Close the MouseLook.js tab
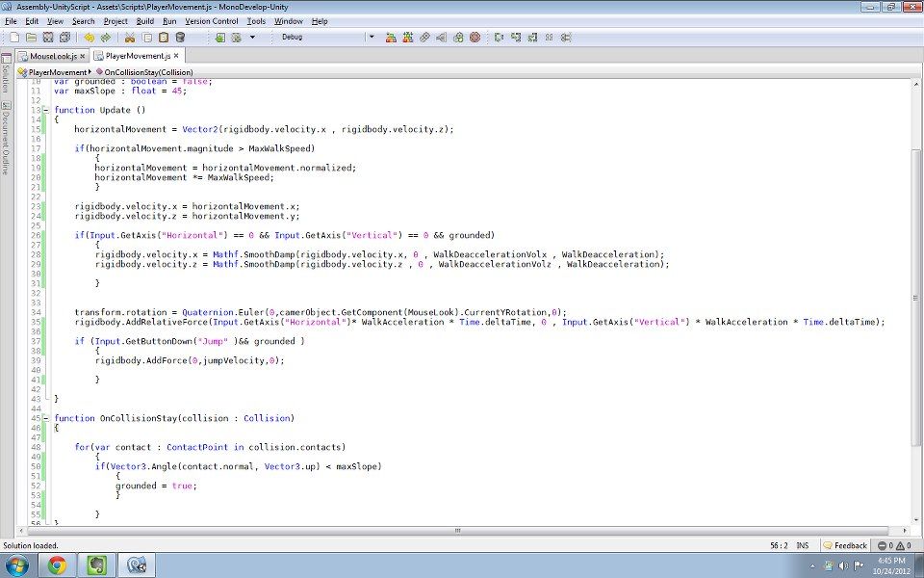Image resolution: width=924 pixels, height=578 pixels. [x=83, y=56]
